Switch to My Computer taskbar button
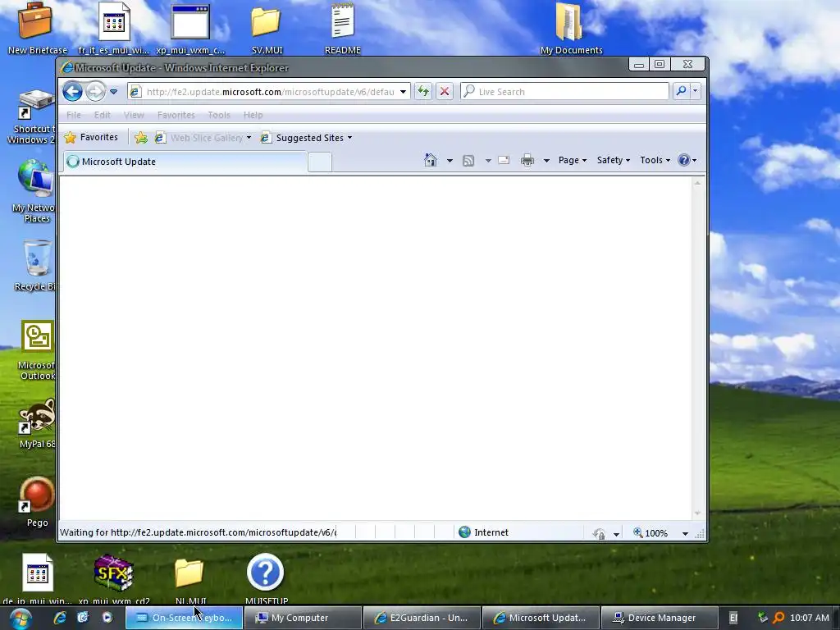Viewport: 840px width, 630px height. point(303,618)
